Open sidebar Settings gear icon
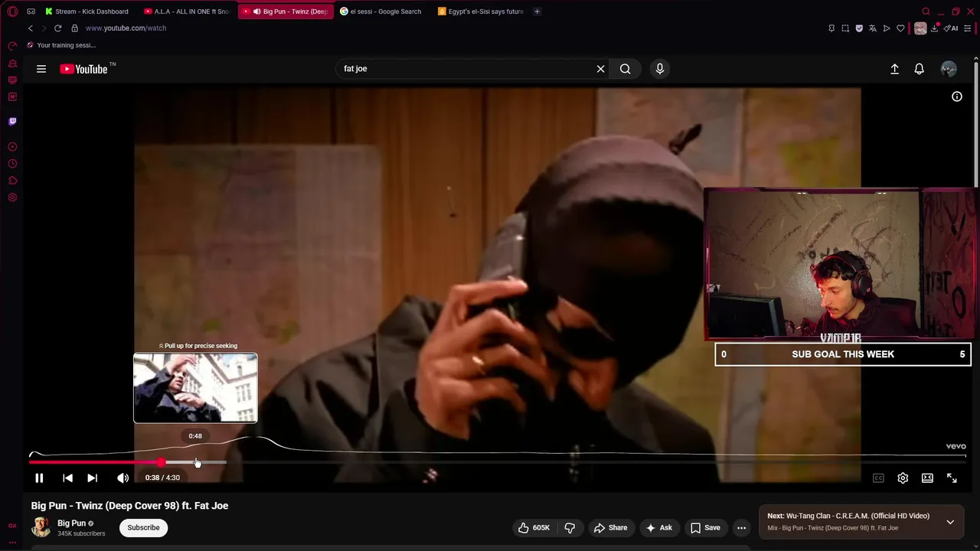Image resolution: width=980 pixels, height=551 pixels. [12, 197]
